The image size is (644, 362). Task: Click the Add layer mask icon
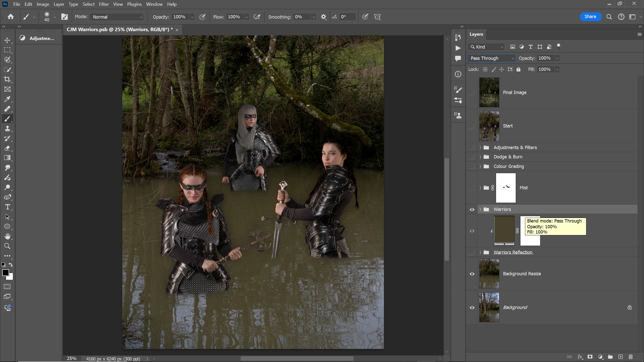pyautogui.click(x=590, y=357)
